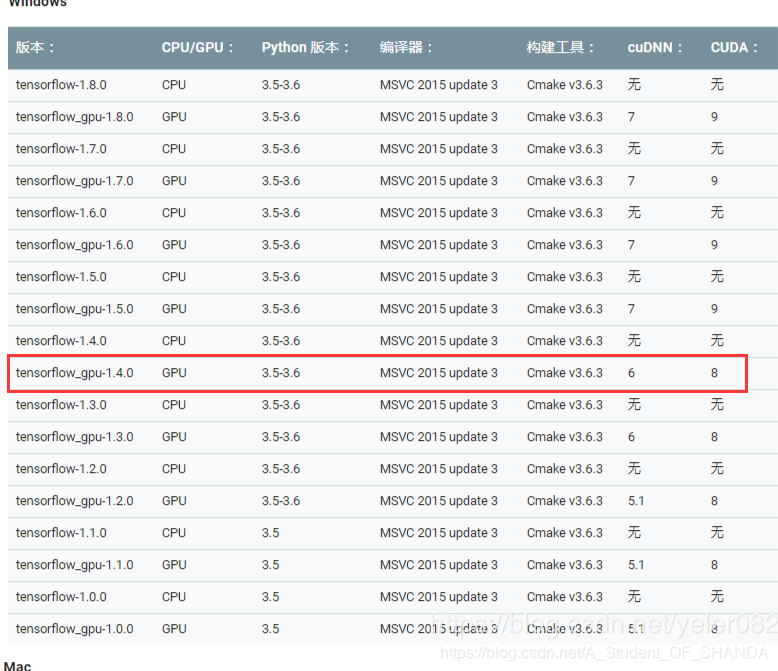Select the tensorflow_gpu-1.2.0 cell

point(74,501)
